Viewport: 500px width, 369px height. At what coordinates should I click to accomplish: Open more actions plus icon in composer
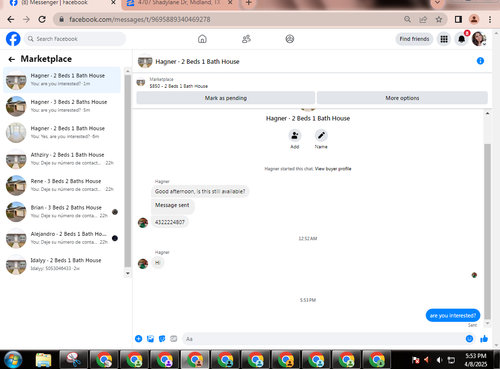pos(138,339)
